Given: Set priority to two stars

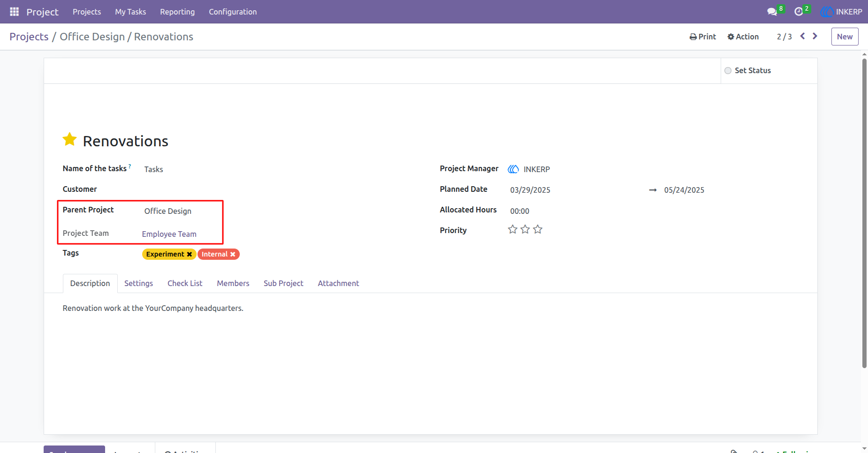Looking at the screenshot, I should coord(525,229).
